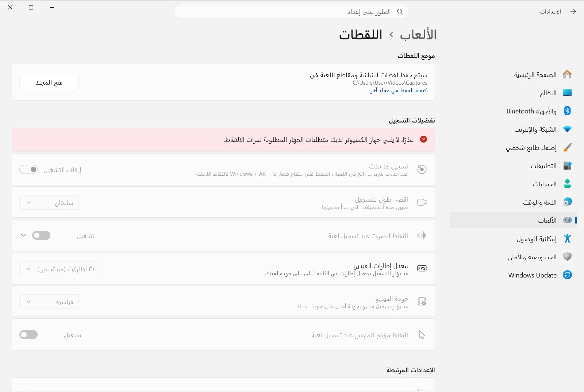This screenshot has height=392, width=584.
Task: Click the video quality setting icon
Action: pos(422,302)
